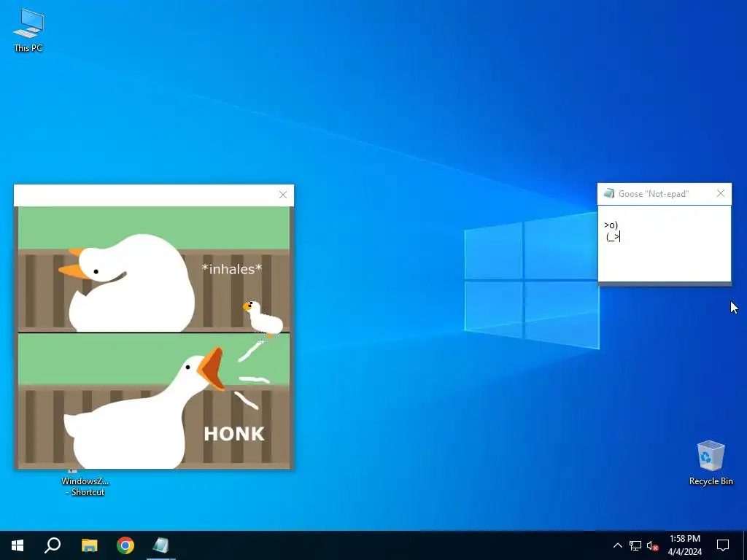Click inside the Goose Not-epad text area
The height and width of the screenshot is (560, 747).
point(664,244)
